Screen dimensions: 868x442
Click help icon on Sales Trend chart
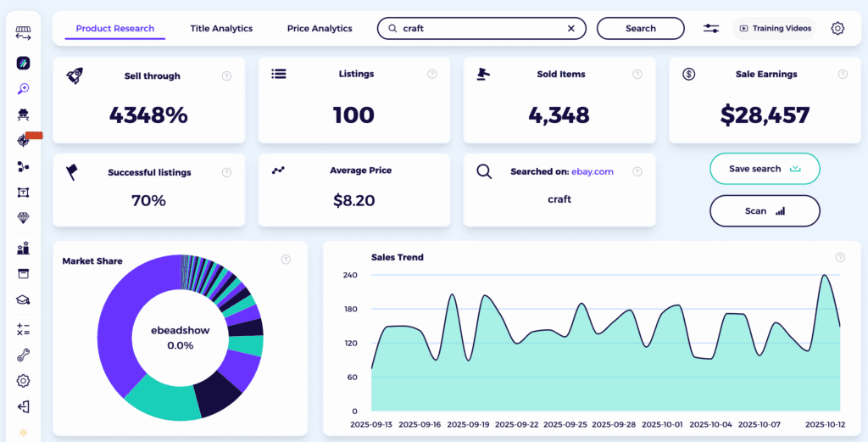840,257
